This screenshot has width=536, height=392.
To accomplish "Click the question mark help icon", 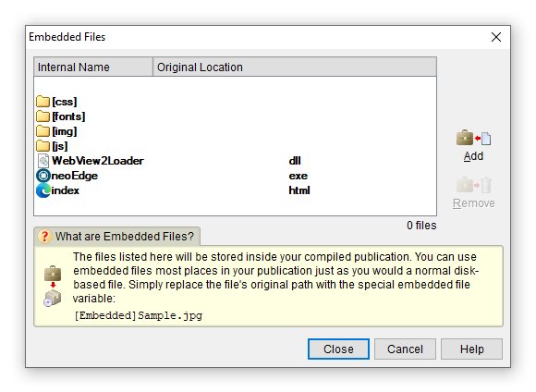I will [x=44, y=237].
